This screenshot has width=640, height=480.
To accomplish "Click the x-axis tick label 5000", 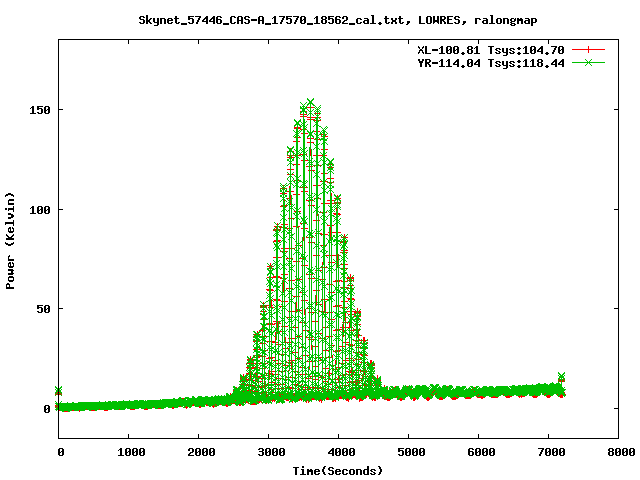I will (x=411, y=452).
